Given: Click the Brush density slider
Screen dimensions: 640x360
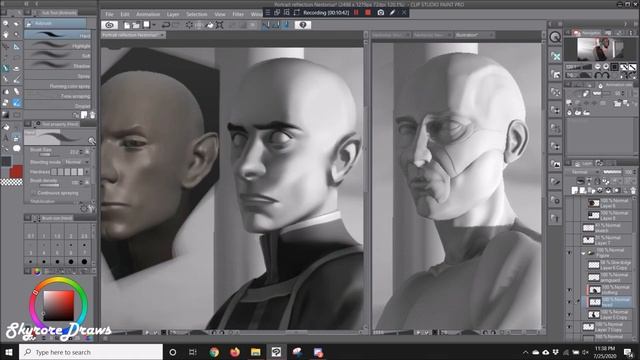Looking at the screenshot, I should pos(50,185).
